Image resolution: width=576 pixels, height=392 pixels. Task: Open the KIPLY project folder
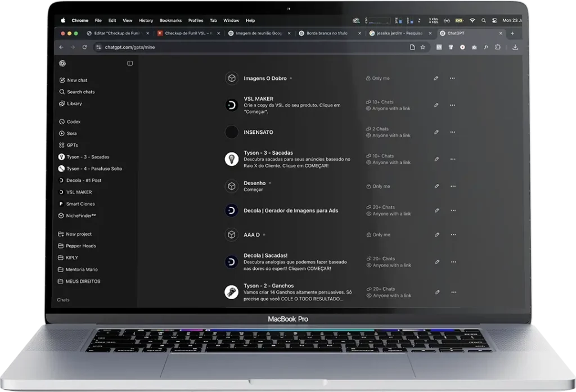68,258
